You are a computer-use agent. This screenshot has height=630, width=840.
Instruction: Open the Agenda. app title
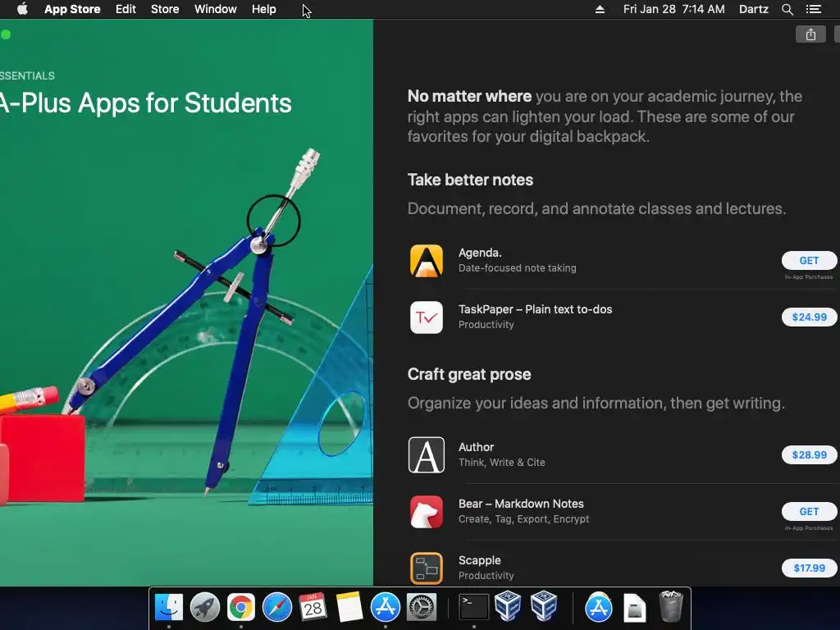(x=480, y=253)
